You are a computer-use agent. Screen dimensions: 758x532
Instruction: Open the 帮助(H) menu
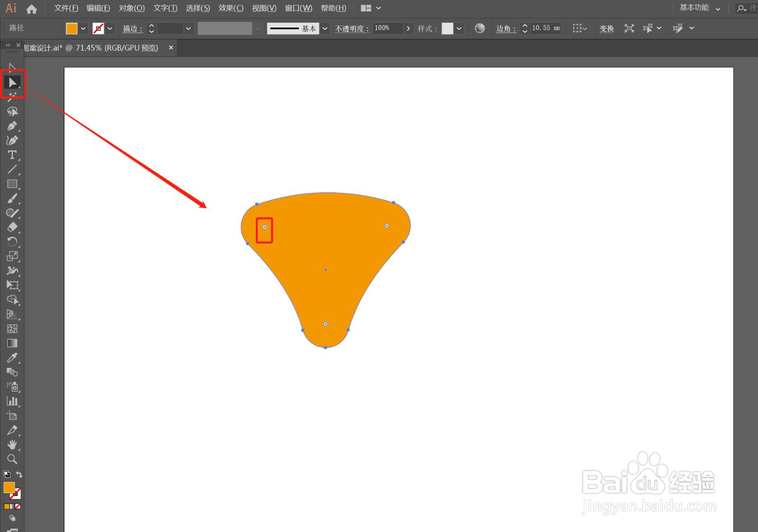(334, 8)
